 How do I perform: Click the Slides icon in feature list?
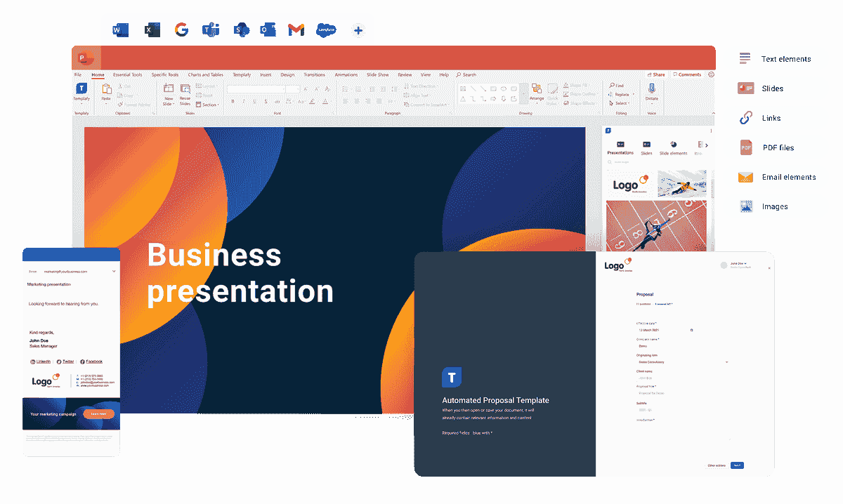coord(745,88)
